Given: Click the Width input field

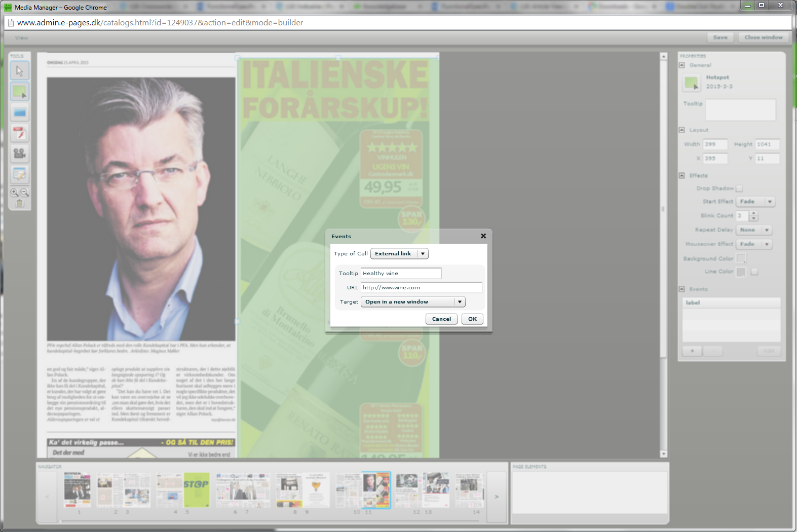Looking at the screenshot, I should (x=715, y=144).
